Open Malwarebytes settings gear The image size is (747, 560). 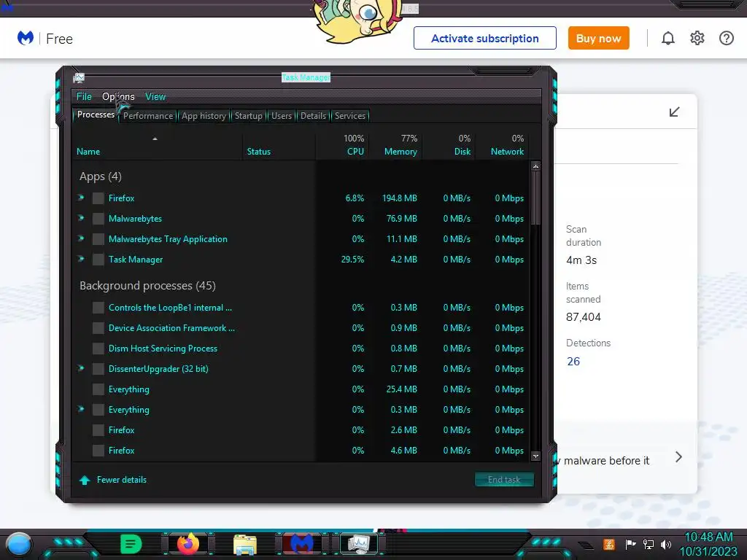697,38
